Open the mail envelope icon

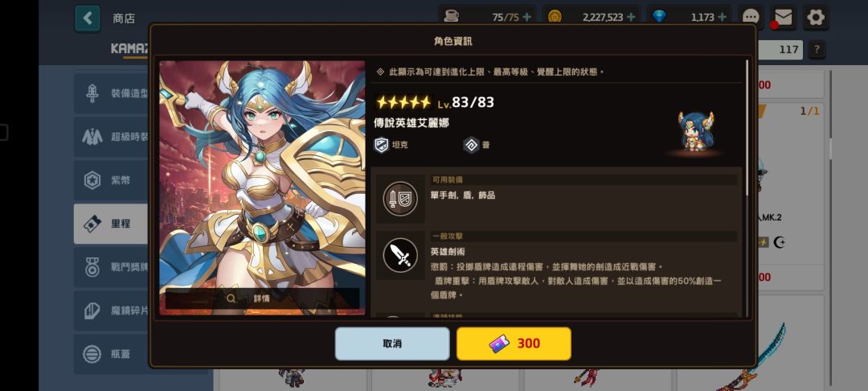click(x=784, y=18)
